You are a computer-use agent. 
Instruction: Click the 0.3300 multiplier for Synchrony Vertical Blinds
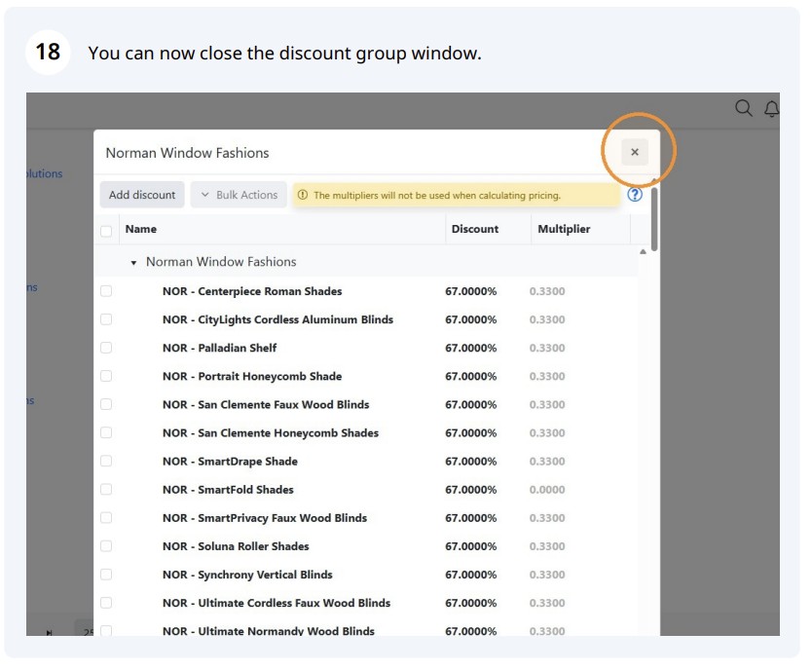tap(547, 575)
